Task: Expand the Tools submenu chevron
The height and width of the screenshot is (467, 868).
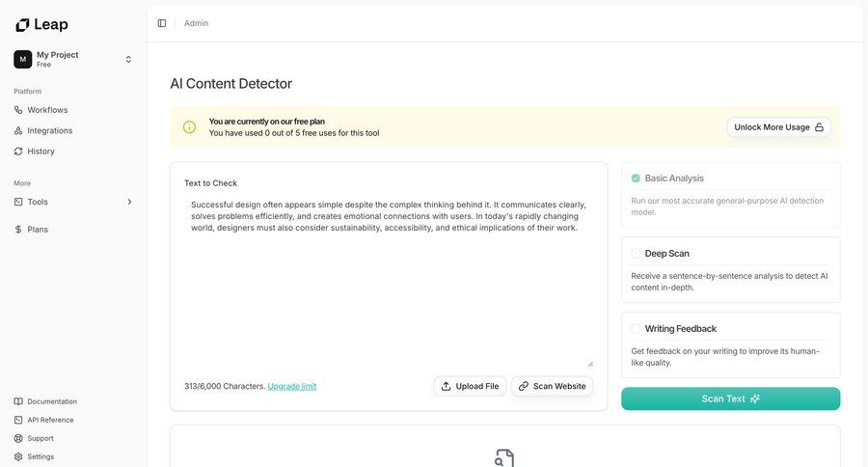Action: tap(129, 202)
